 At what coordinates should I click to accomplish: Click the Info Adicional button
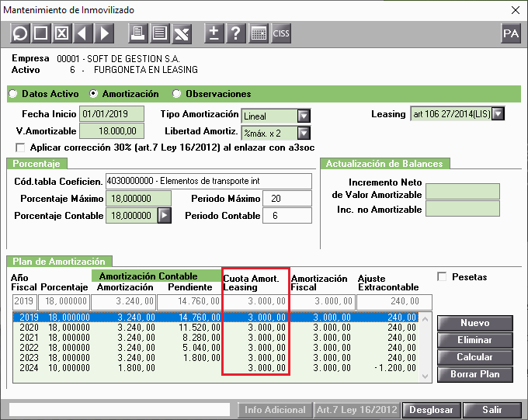275,410
